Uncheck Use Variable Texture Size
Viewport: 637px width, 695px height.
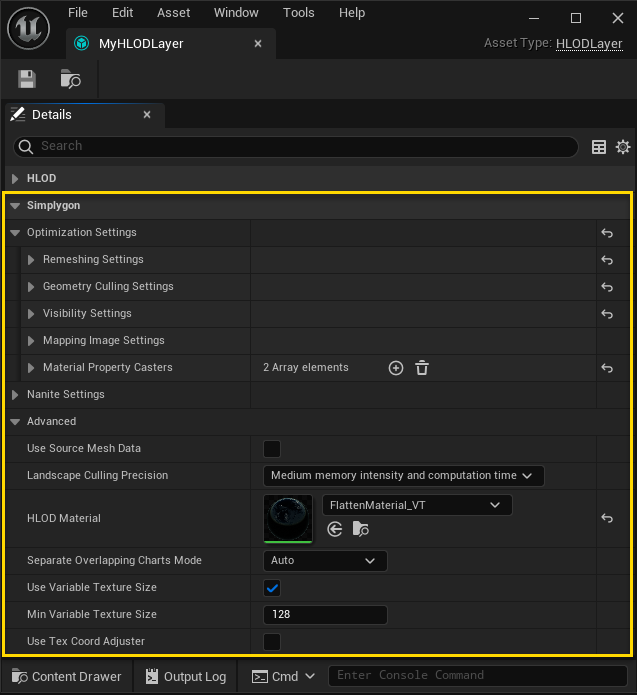click(x=272, y=588)
